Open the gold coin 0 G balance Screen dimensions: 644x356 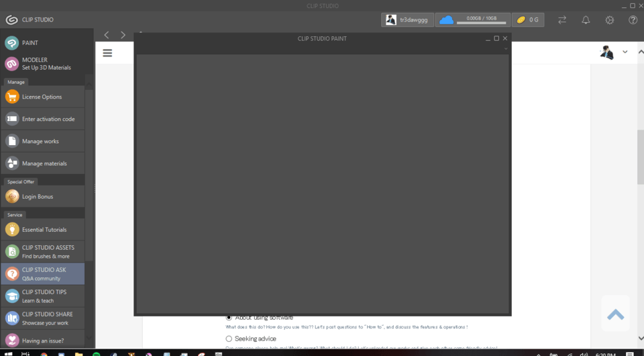pyautogui.click(x=528, y=19)
